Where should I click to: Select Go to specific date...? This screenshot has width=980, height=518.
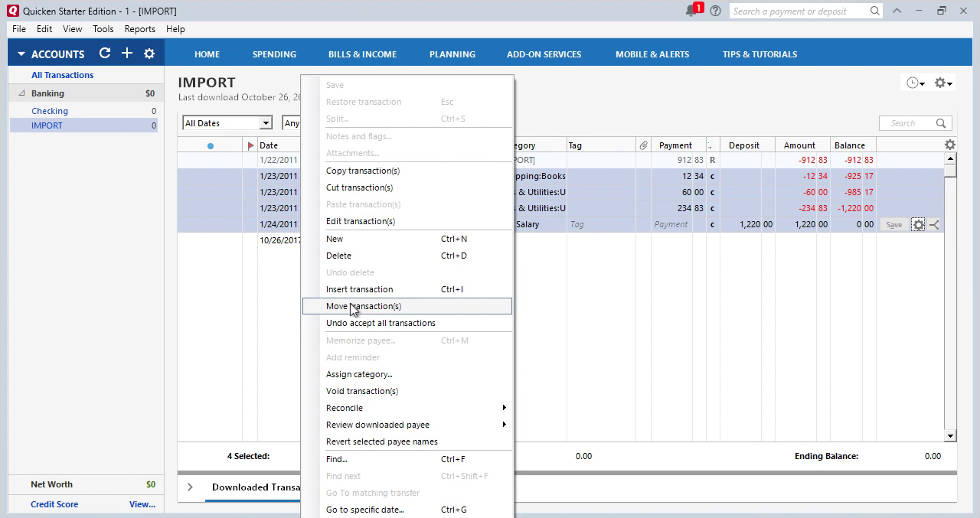coord(407,510)
